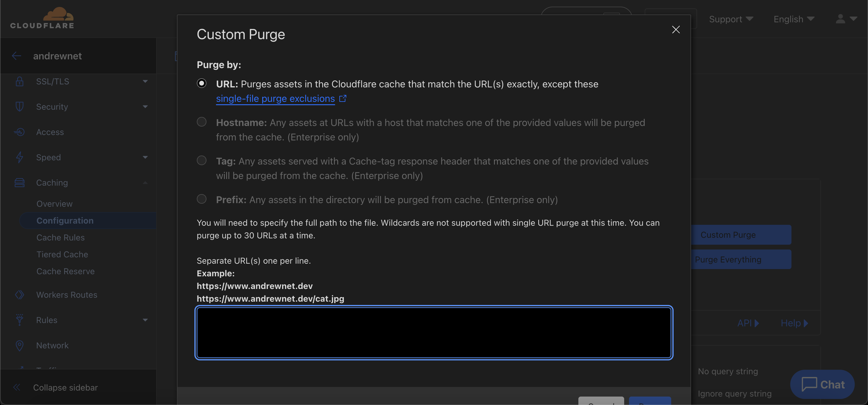Open single-file purge exclusions link

pyautogui.click(x=275, y=99)
